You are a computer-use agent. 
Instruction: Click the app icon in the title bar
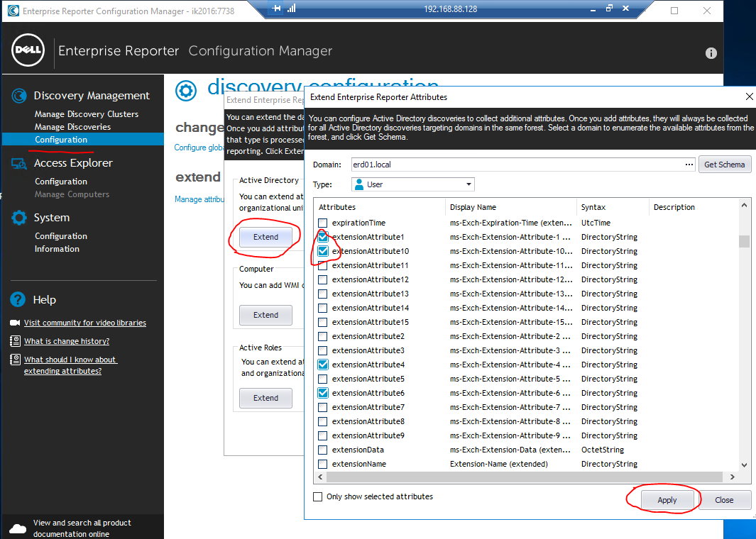click(x=13, y=11)
